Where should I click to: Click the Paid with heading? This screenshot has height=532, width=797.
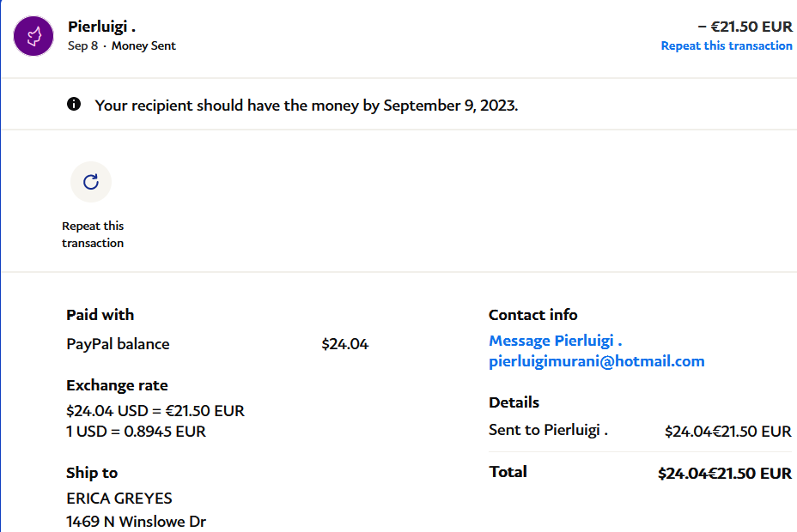(100, 315)
